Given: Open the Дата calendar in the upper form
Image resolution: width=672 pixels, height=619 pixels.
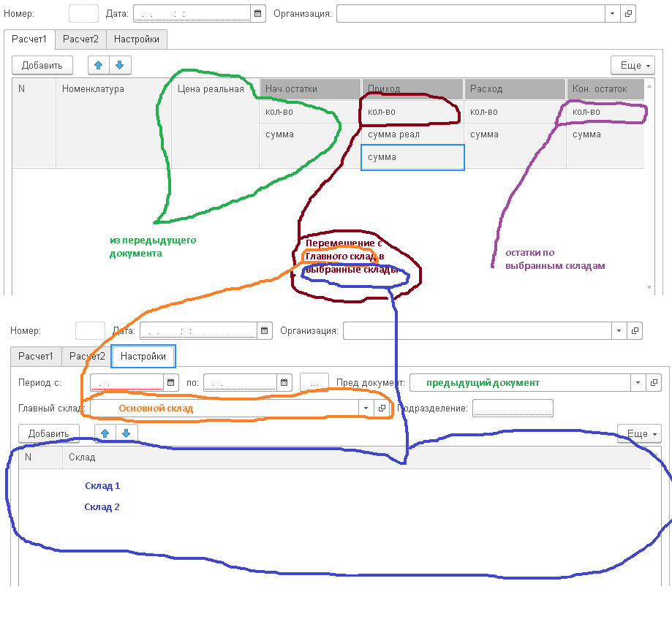Looking at the screenshot, I should click(257, 13).
